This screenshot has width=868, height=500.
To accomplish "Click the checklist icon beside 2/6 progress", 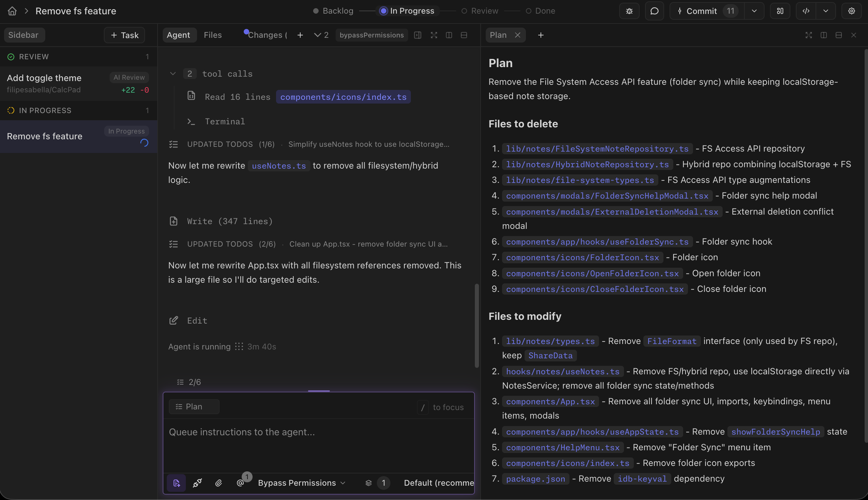I will pos(180,382).
